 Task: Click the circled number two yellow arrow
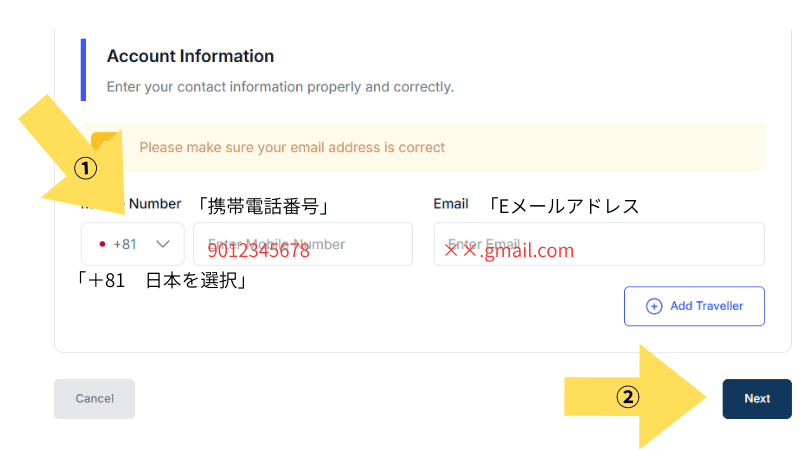[x=635, y=396]
